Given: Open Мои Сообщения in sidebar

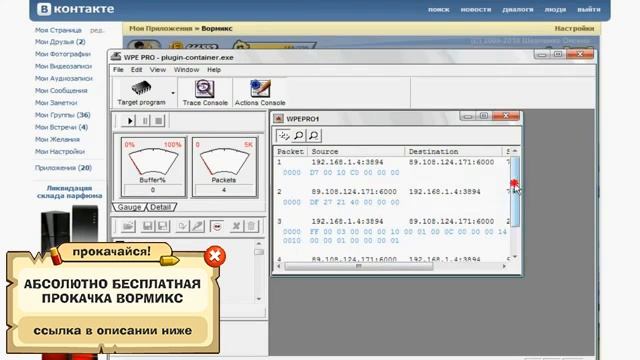Looking at the screenshot, I should (x=61, y=91).
